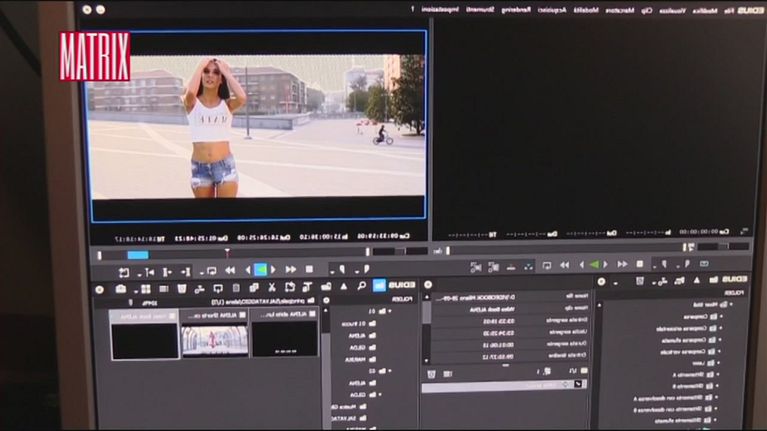Click the stop button in the left monitor controls
Screen dimensions: 767x431
309,269
